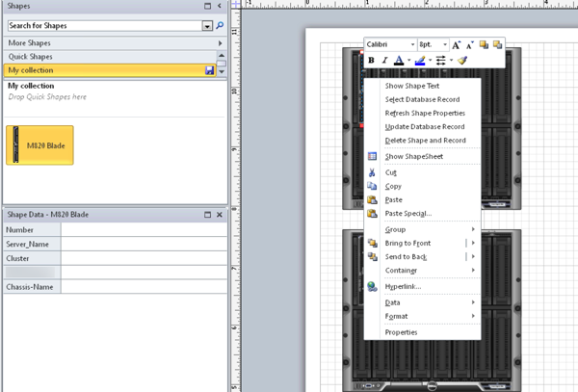
Task: Choose Show ShapeSheet from context menu
Action: tap(414, 156)
